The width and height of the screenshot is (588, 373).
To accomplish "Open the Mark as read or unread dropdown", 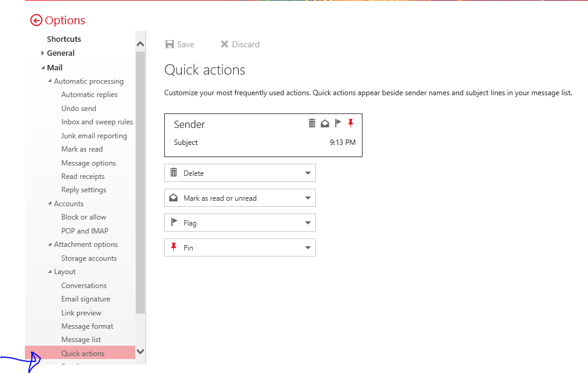I will point(308,198).
